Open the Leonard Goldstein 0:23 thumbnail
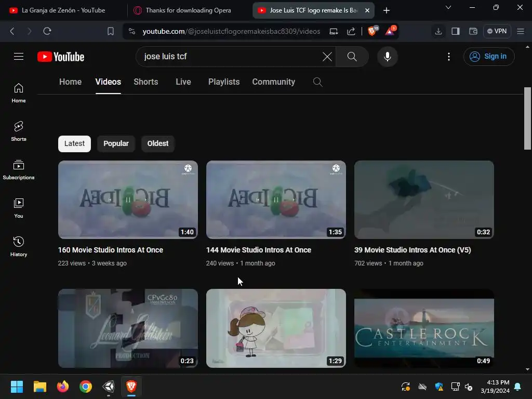The image size is (532, 399). (x=128, y=328)
